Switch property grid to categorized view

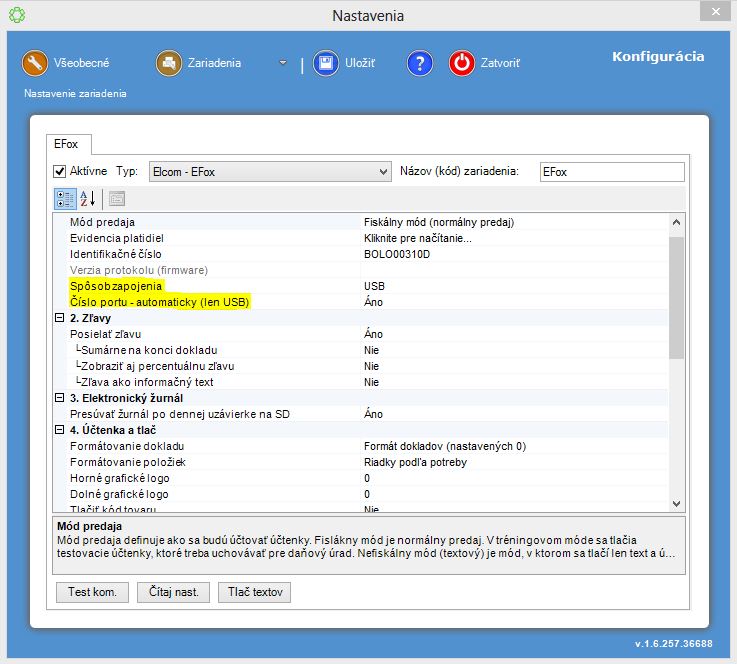(x=64, y=198)
